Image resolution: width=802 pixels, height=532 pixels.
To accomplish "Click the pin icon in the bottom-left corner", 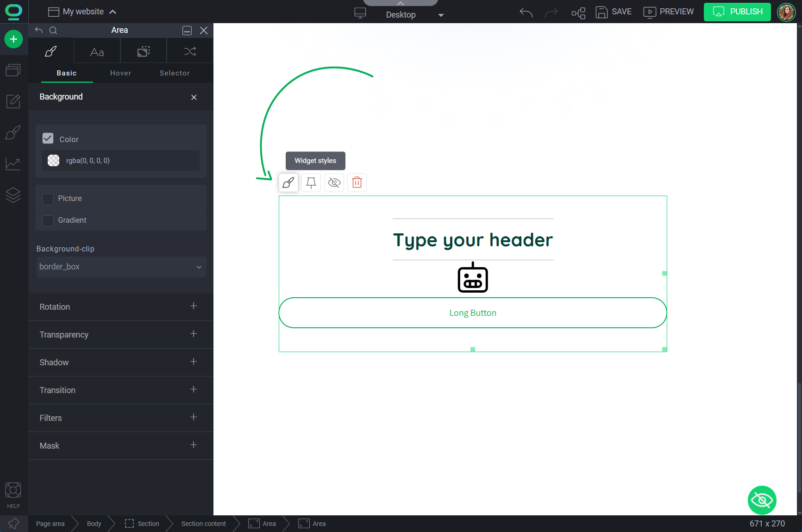I will point(13,524).
